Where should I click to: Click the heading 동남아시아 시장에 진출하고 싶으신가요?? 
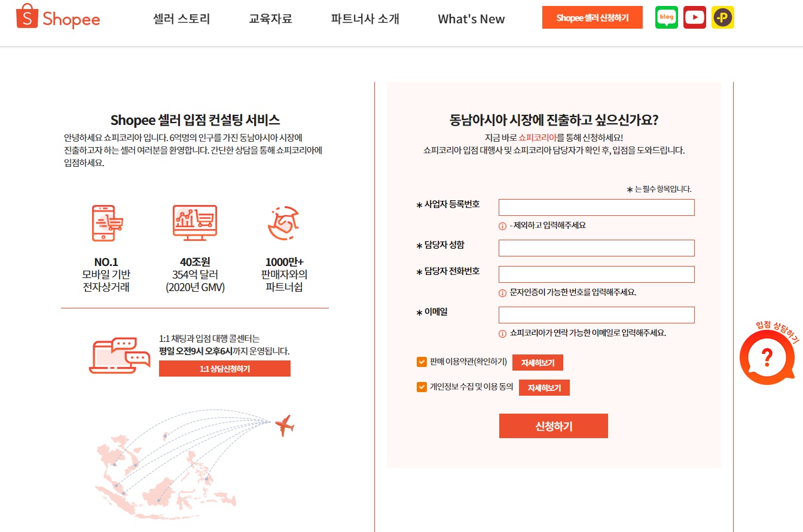[554, 120]
